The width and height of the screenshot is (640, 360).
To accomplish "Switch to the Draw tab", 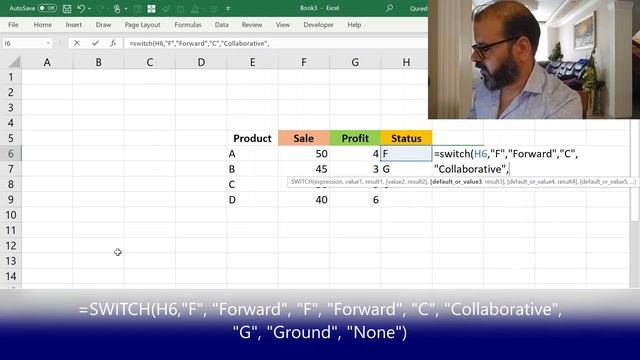I will 103,25.
